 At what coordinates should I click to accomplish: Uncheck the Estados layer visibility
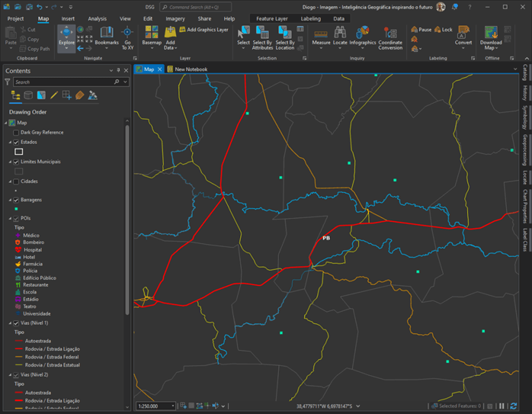pyautogui.click(x=16, y=142)
